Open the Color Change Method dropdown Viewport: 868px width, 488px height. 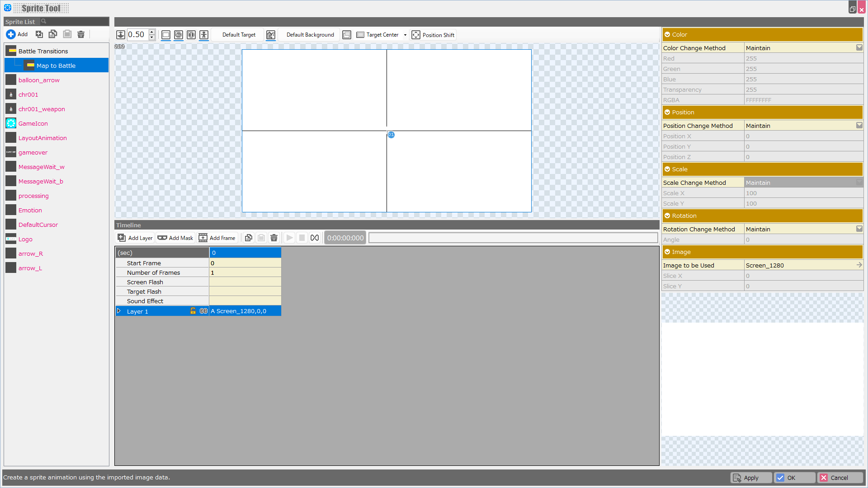[x=859, y=48]
